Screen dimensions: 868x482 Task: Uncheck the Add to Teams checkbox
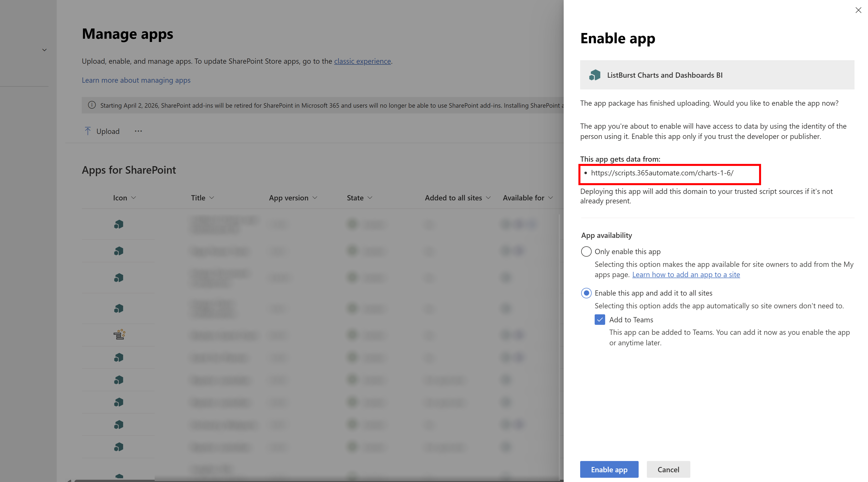click(x=600, y=320)
